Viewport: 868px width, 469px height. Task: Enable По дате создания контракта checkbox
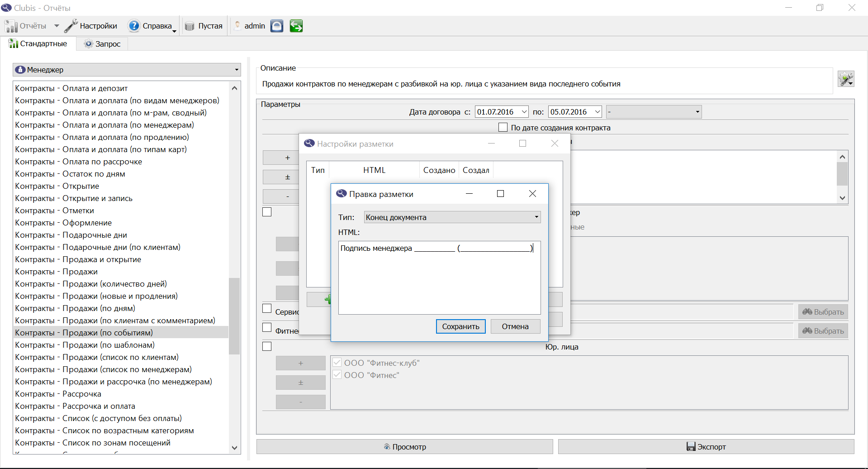[x=503, y=128]
